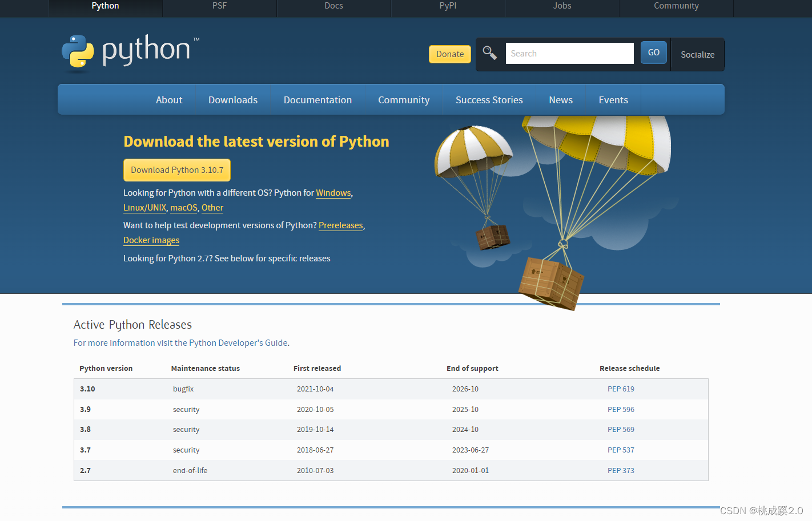Visit the Python Developer's Guide link
The height and width of the screenshot is (521, 812).
[238, 343]
